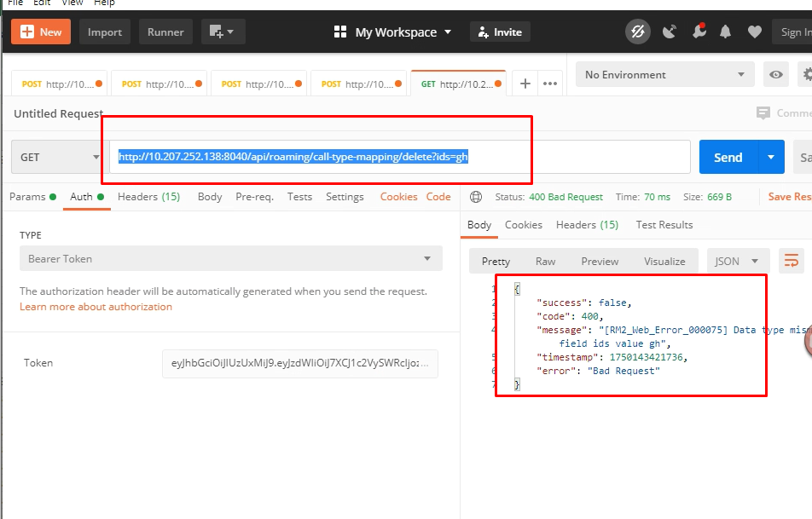Open the satellite capture requests icon
This screenshot has height=519, width=812.
click(x=670, y=32)
